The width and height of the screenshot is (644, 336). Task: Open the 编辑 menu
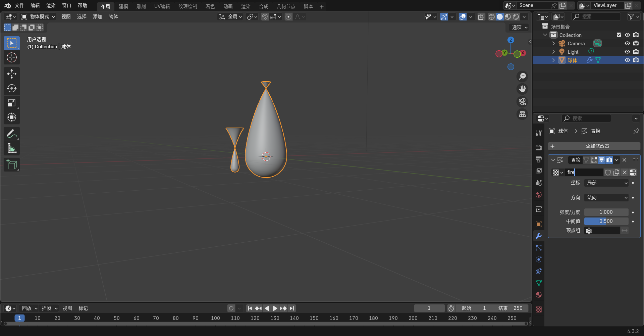pos(35,5)
